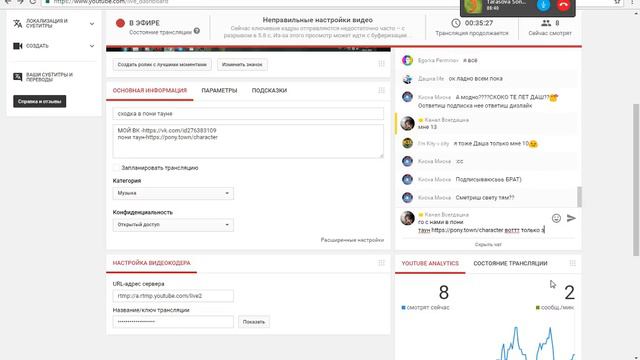Switch to Основная информация tab

[x=150, y=91]
